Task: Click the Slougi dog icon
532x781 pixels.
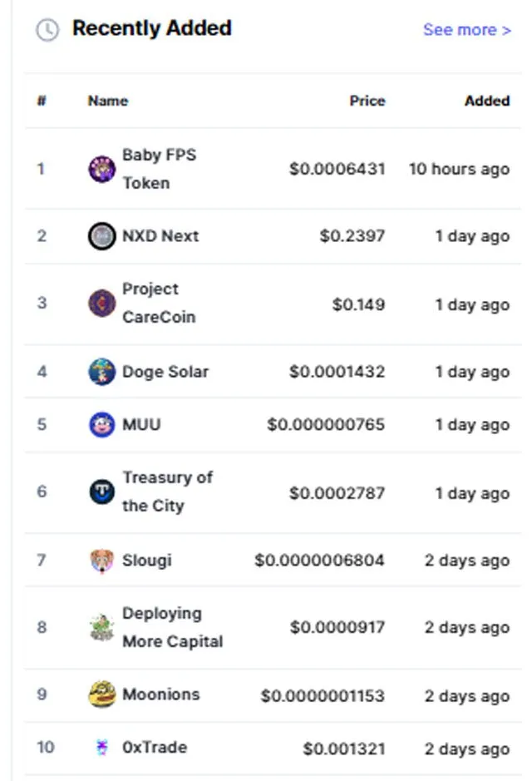Action: tap(102, 561)
